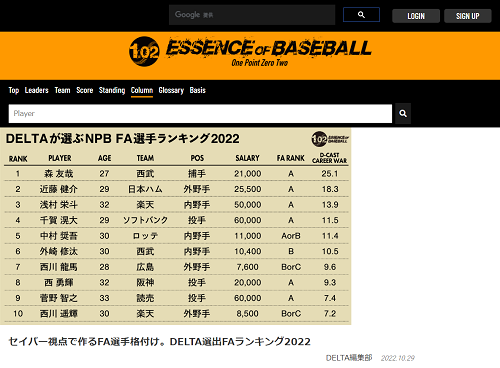Click player name 近藤 健介

click(59, 189)
